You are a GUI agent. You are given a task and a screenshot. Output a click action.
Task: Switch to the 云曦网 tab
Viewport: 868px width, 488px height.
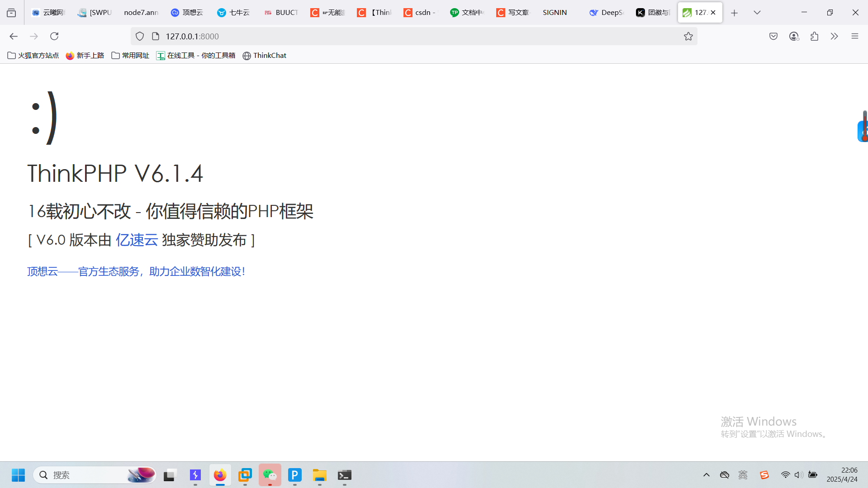coord(49,13)
